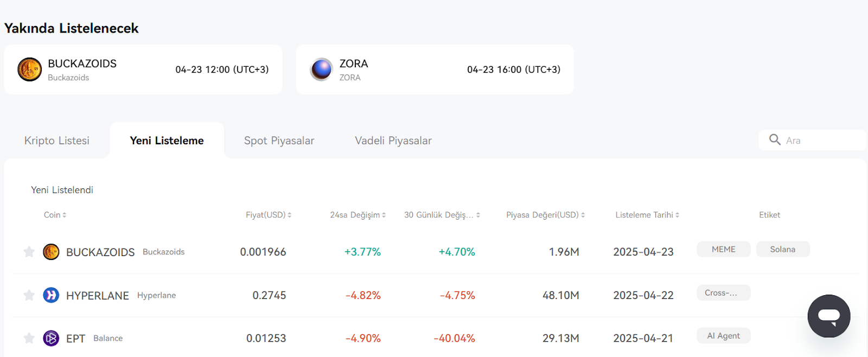
Task: Click the EPT coin logo
Action: [51, 338]
